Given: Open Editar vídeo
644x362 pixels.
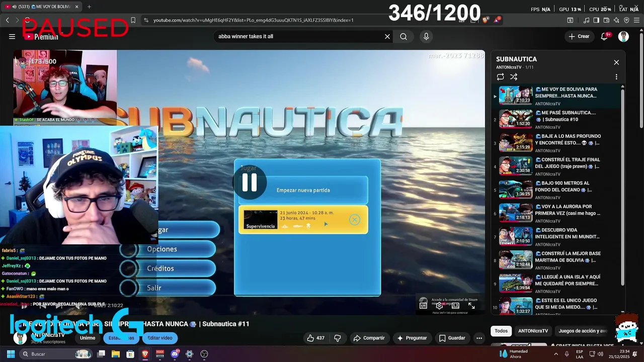Looking at the screenshot, I should pos(160,338).
